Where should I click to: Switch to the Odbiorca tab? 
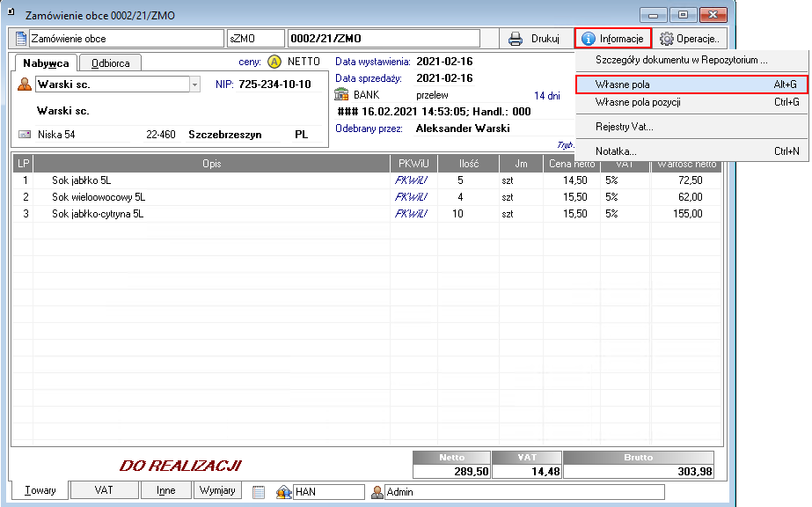click(110, 62)
